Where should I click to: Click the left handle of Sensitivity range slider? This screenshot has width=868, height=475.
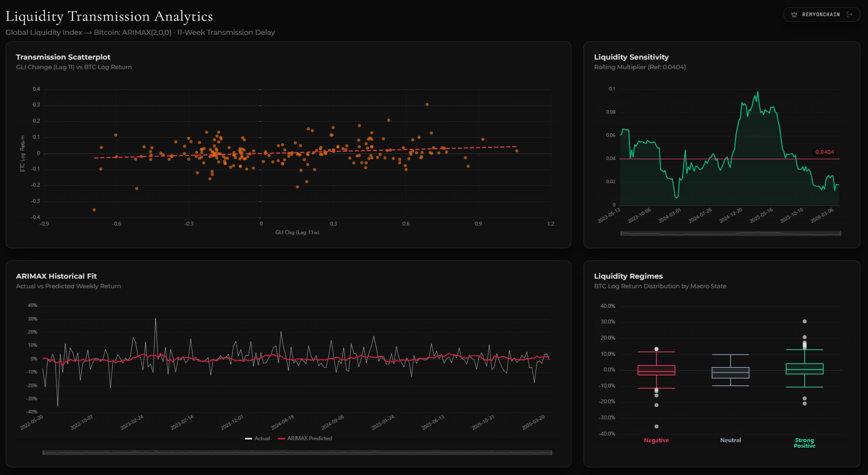pyautogui.click(x=621, y=234)
